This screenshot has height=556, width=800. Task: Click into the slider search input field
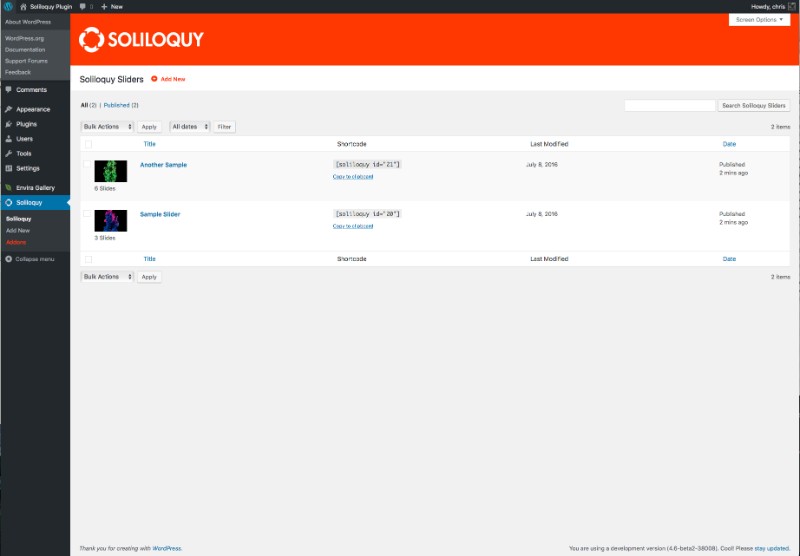[670, 106]
